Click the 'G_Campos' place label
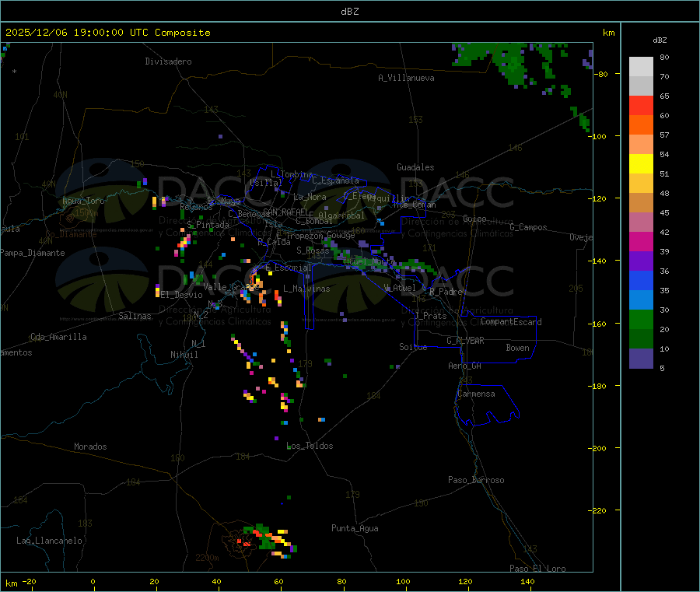 529,227
